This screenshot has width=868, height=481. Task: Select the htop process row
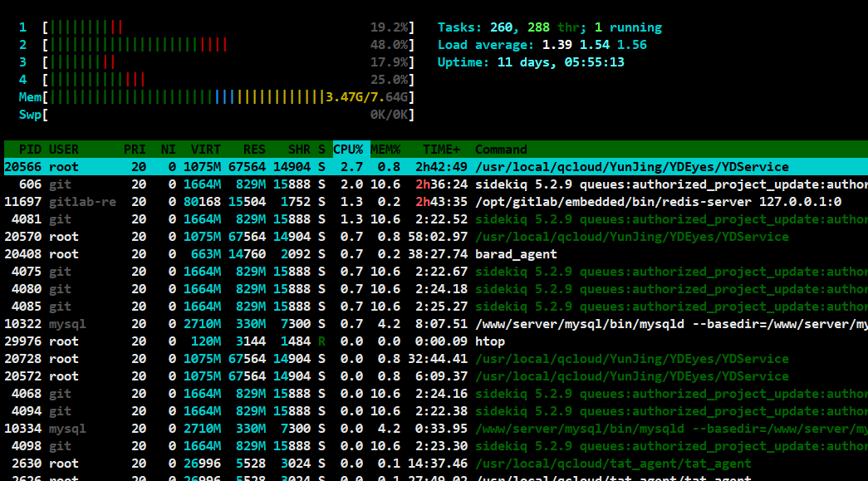click(x=332, y=341)
